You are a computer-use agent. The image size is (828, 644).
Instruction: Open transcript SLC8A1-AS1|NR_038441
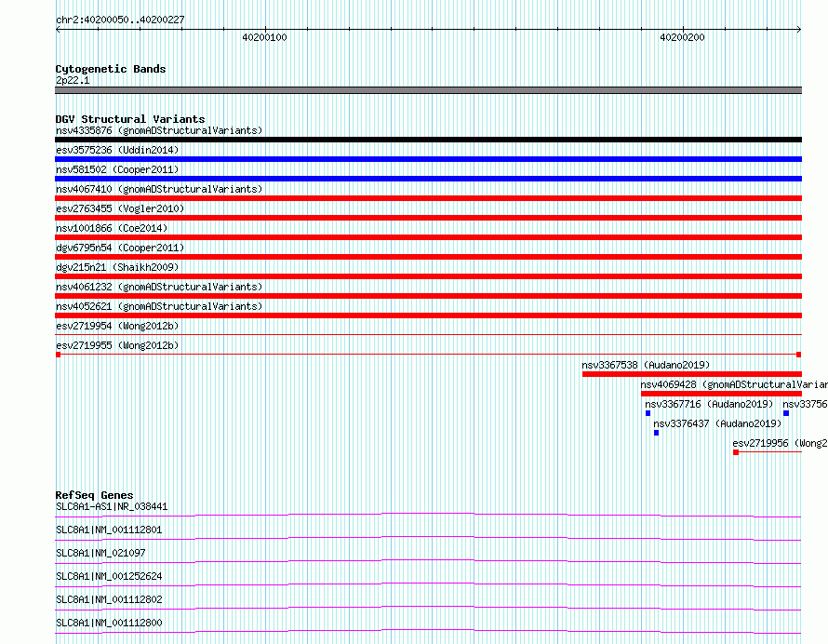point(112,506)
